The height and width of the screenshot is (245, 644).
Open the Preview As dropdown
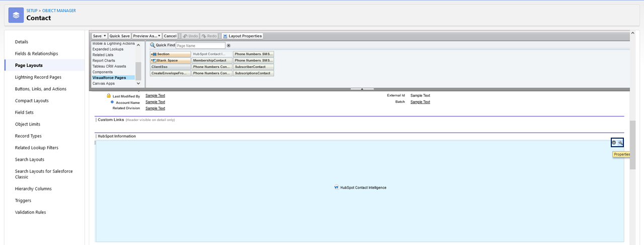pyautogui.click(x=147, y=36)
